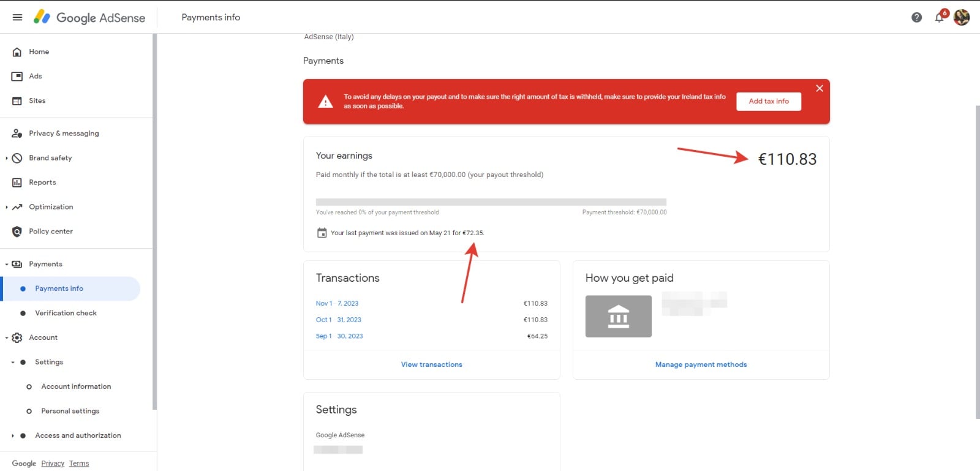This screenshot has height=471, width=980.
Task: Open the Terms footer link
Action: point(79,464)
